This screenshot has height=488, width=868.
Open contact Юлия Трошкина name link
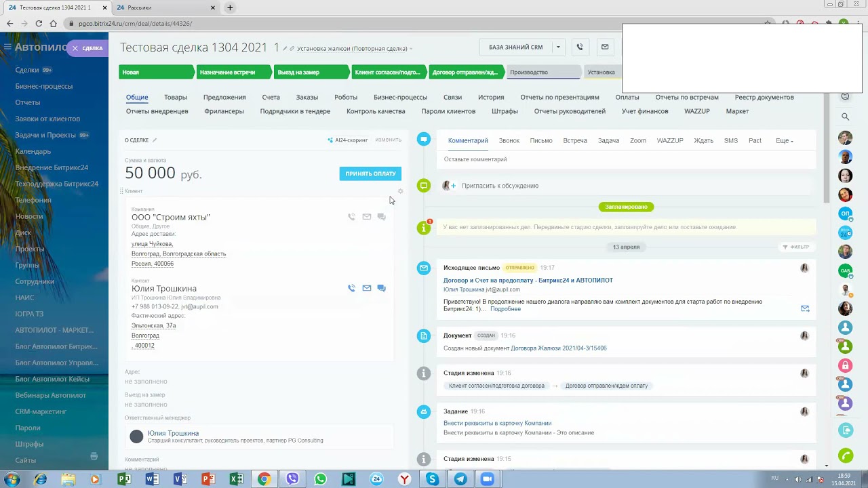tap(164, 289)
